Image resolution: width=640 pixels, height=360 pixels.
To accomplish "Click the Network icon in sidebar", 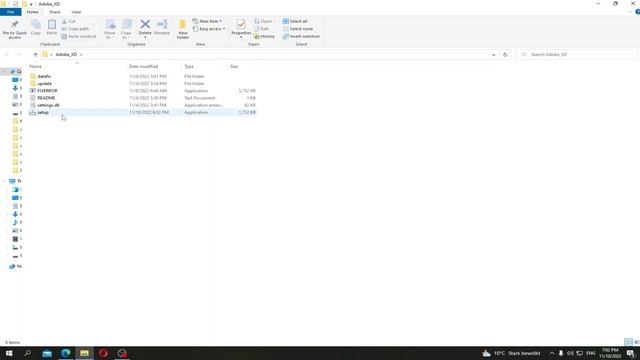I will pos(12,267).
